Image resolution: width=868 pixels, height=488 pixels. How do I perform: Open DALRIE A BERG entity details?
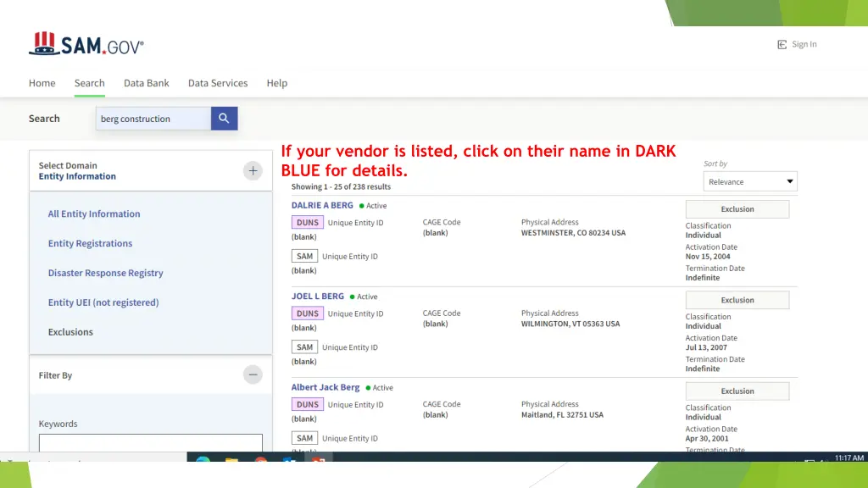pyautogui.click(x=322, y=205)
